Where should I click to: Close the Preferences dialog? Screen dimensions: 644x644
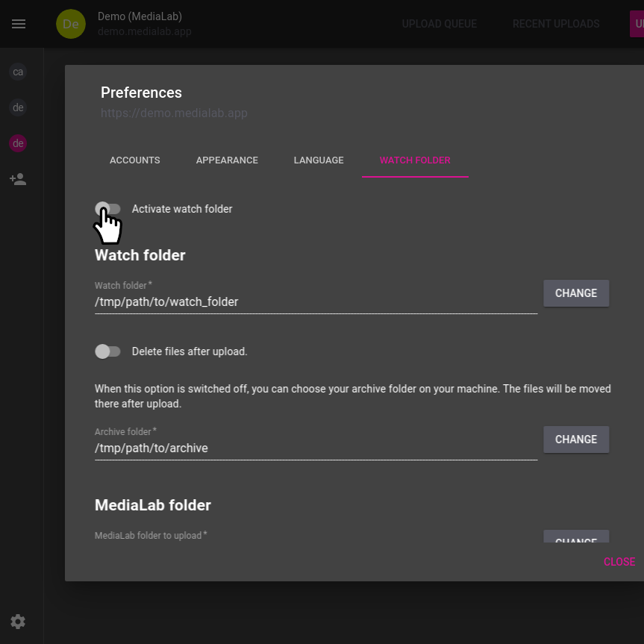point(619,561)
